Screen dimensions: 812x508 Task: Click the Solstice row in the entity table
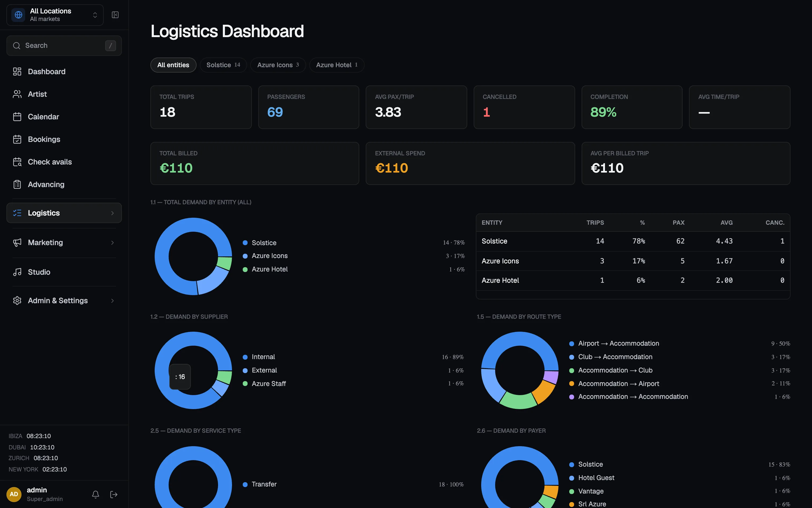tap(633, 241)
